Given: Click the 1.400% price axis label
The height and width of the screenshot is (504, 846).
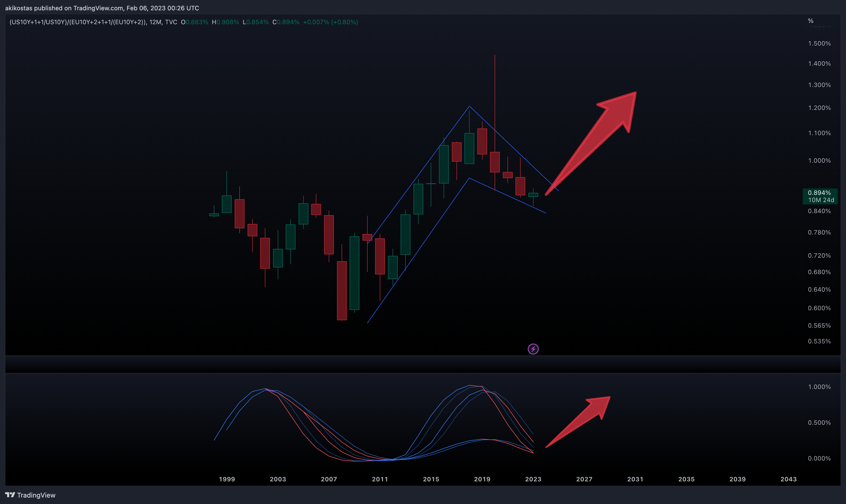Looking at the screenshot, I should tap(819, 64).
